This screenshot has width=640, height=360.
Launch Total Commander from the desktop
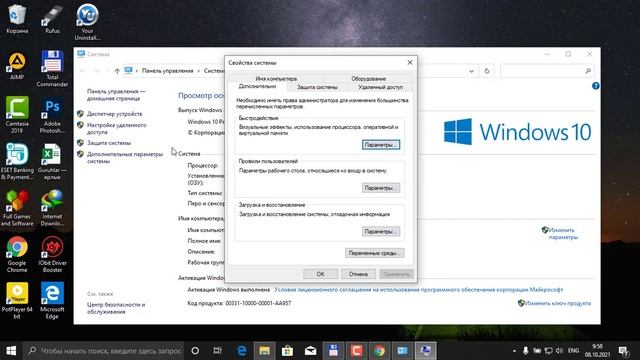click(52, 69)
